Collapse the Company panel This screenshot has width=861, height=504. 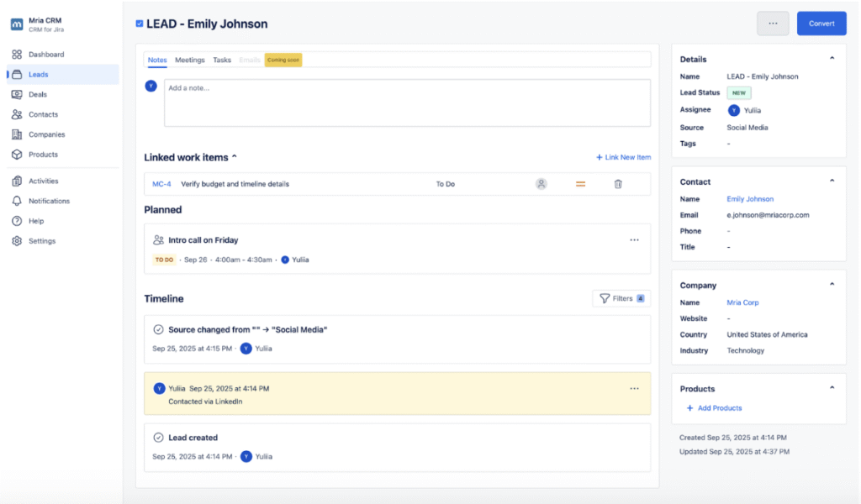click(832, 285)
